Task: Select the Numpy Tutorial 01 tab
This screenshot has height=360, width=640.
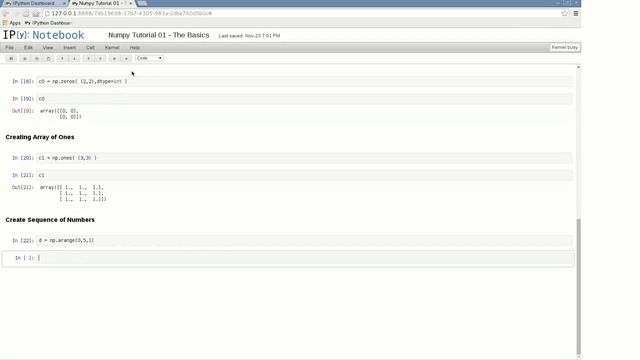Action: click(x=100, y=3)
